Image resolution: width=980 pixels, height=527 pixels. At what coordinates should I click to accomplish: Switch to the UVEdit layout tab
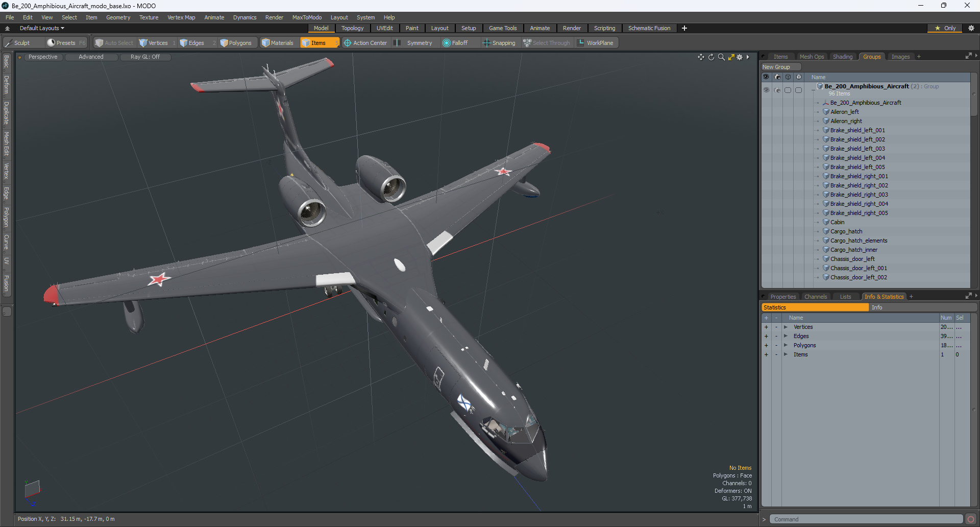tap(384, 28)
